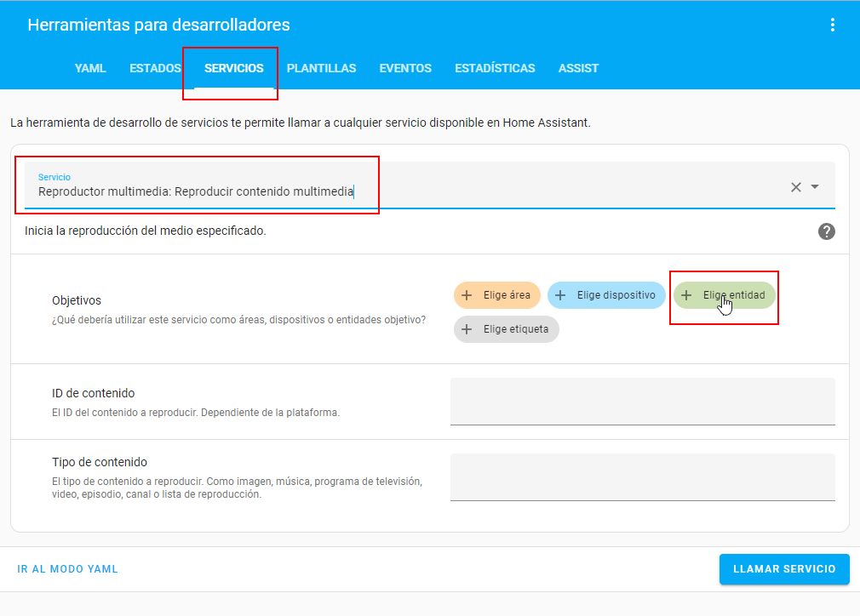The height and width of the screenshot is (616, 860).
Task: Click the help question mark icon
Action: tap(826, 231)
